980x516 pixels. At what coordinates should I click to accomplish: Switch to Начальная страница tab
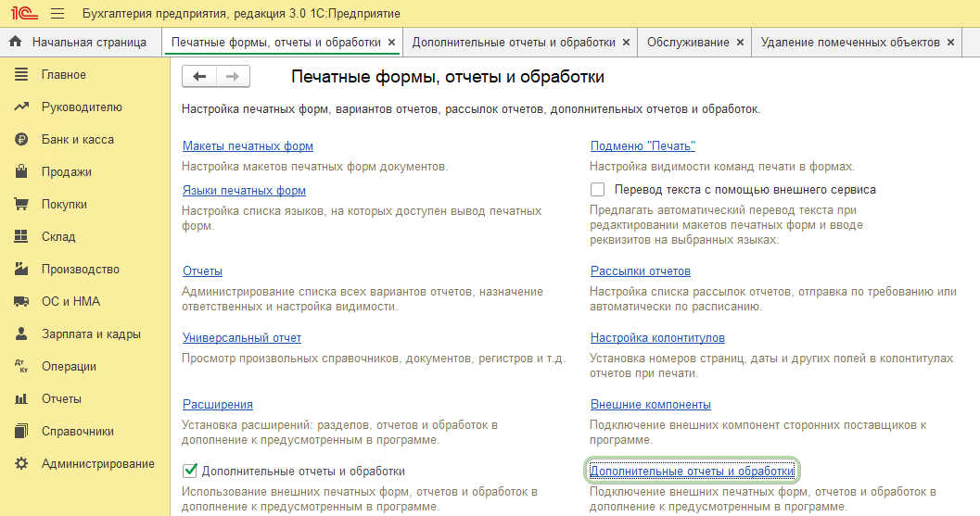click(x=82, y=42)
